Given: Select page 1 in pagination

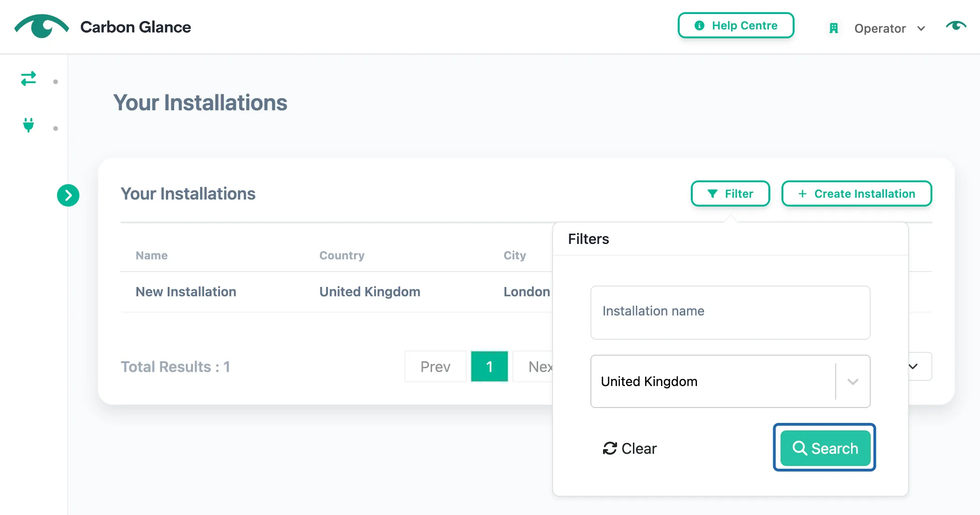Looking at the screenshot, I should click(490, 367).
